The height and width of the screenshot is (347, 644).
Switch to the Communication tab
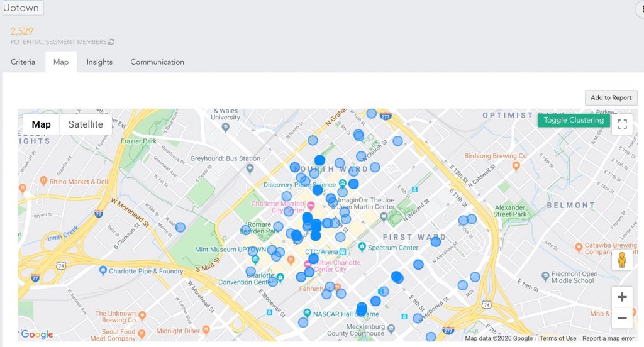(157, 62)
